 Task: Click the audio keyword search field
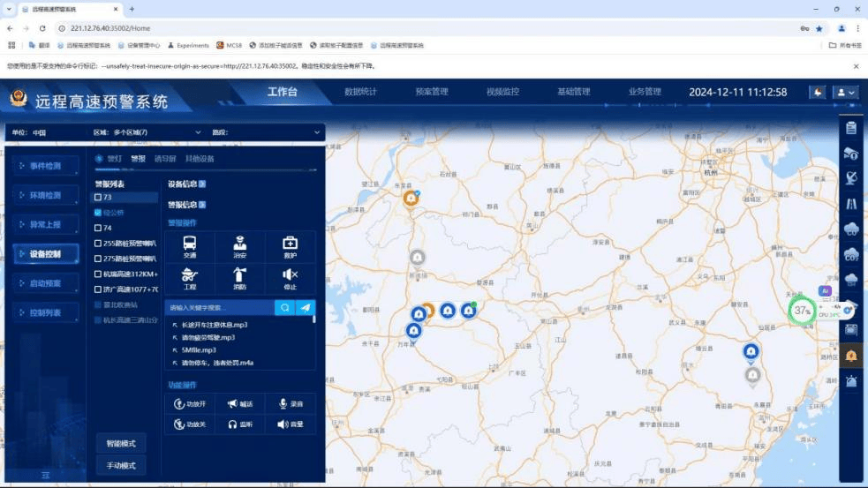220,308
